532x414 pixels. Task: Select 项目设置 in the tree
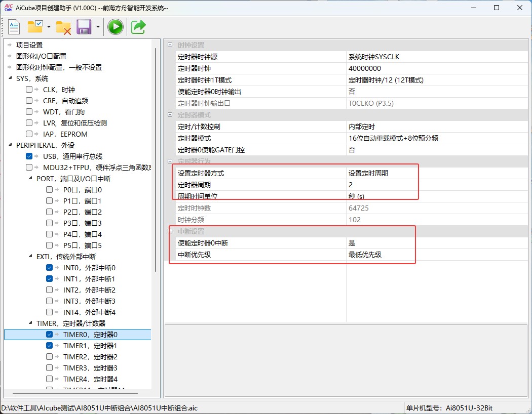(x=29, y=45)
